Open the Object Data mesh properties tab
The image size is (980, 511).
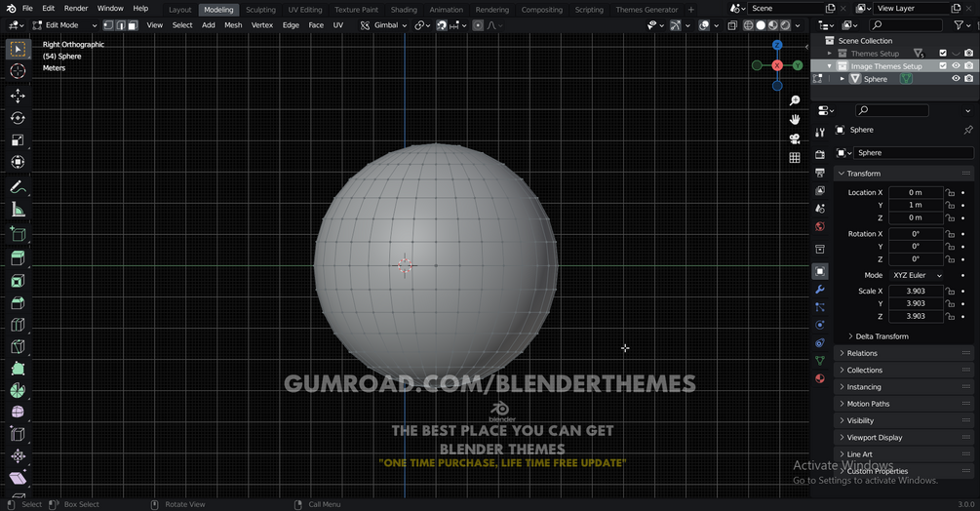(820, 361)
